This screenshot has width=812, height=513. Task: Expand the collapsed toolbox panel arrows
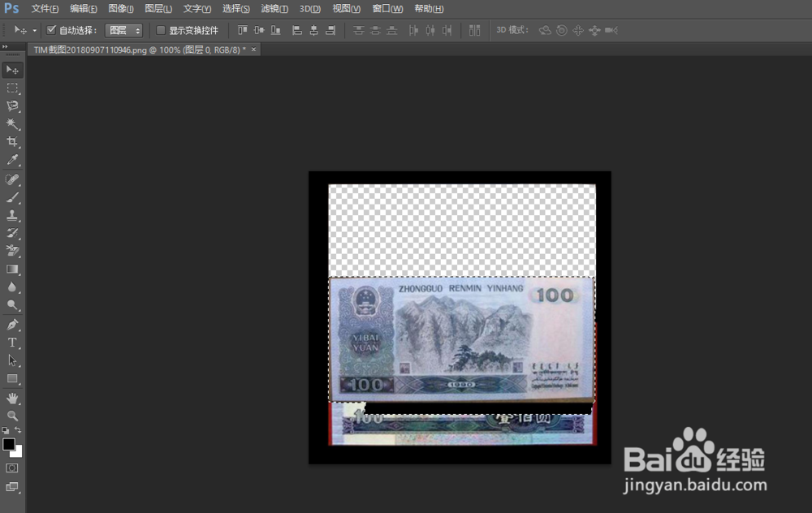tap(5, 46)
